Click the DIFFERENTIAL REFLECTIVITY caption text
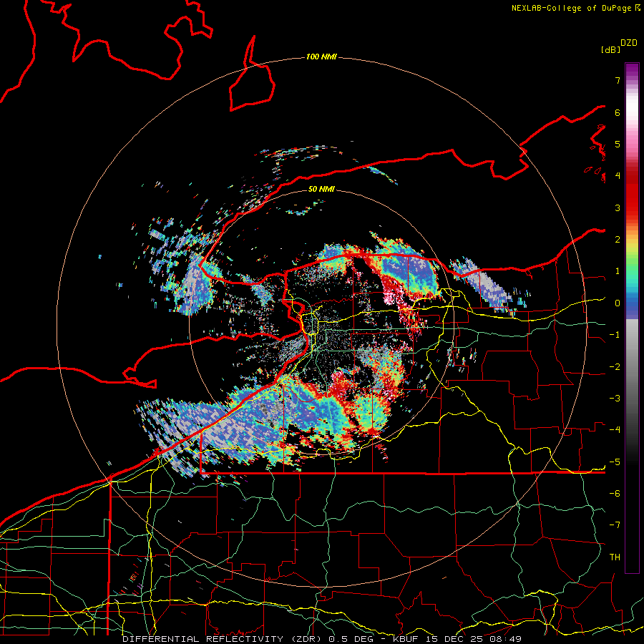The height and width of the screenshot is (644, 644). (x=203, y=639)
